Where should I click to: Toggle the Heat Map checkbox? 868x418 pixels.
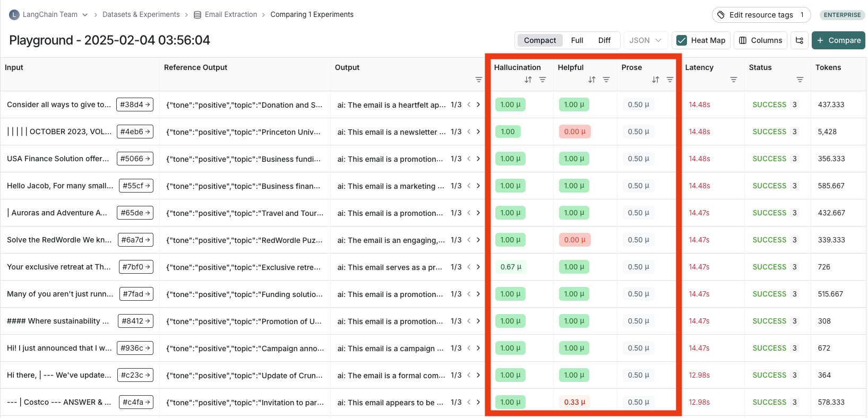point(682,40)
